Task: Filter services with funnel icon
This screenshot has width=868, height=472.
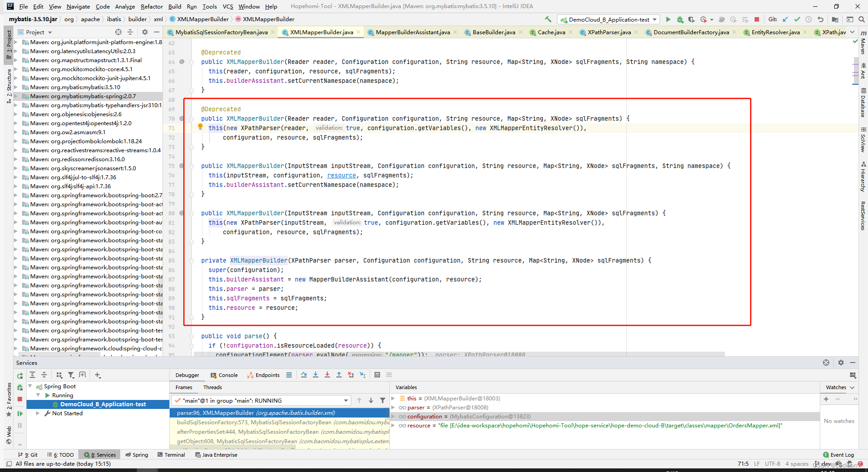Action: [71, 375]
